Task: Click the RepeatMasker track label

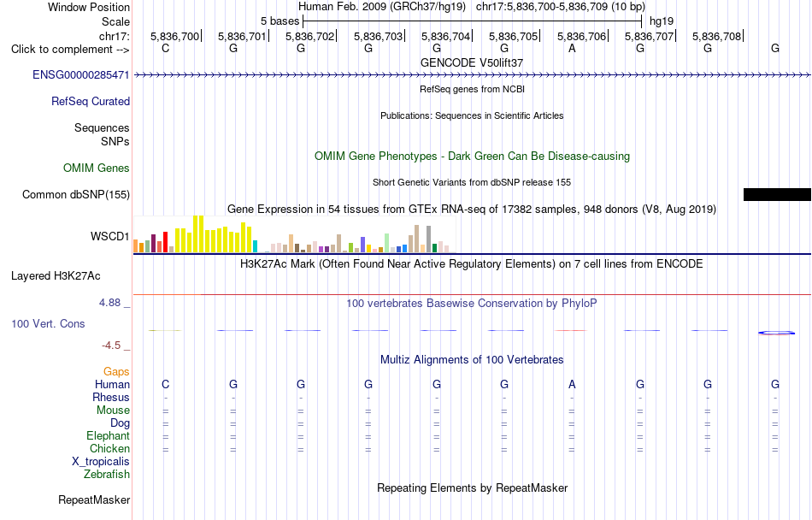Action: point(94,500)
